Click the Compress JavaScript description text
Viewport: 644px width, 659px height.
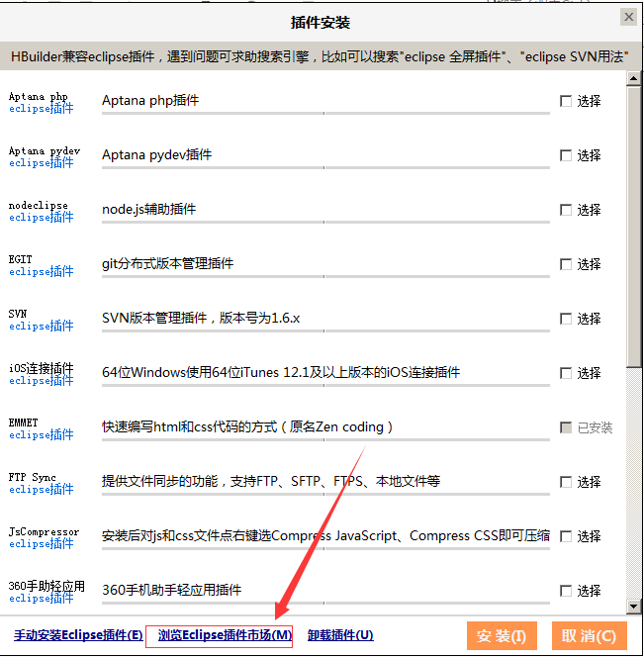[326, 536]
